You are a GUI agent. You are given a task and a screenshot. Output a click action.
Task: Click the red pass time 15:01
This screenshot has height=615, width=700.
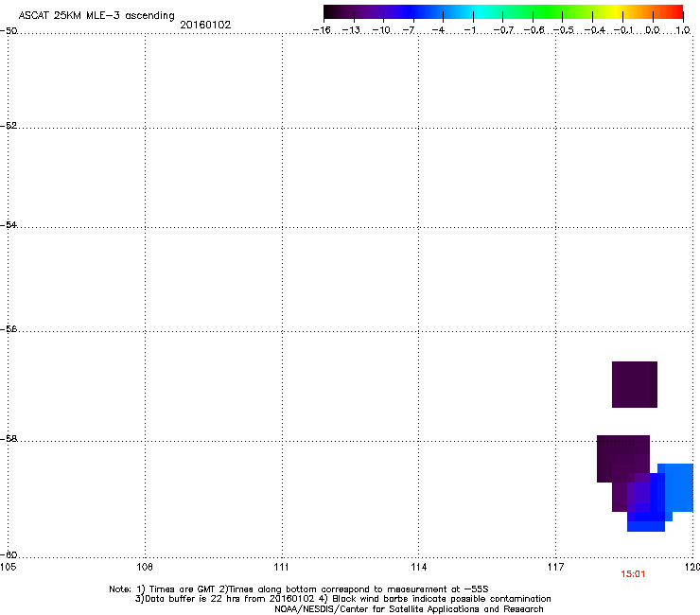tap(633, 574)
